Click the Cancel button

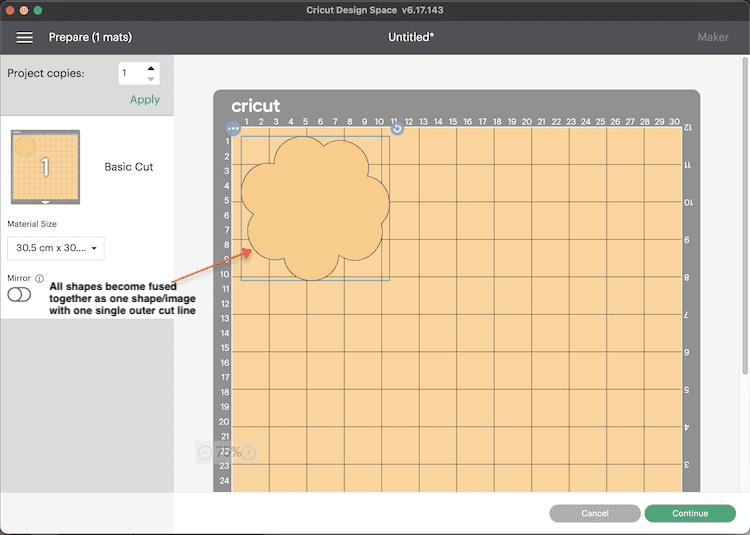[595, 513]
